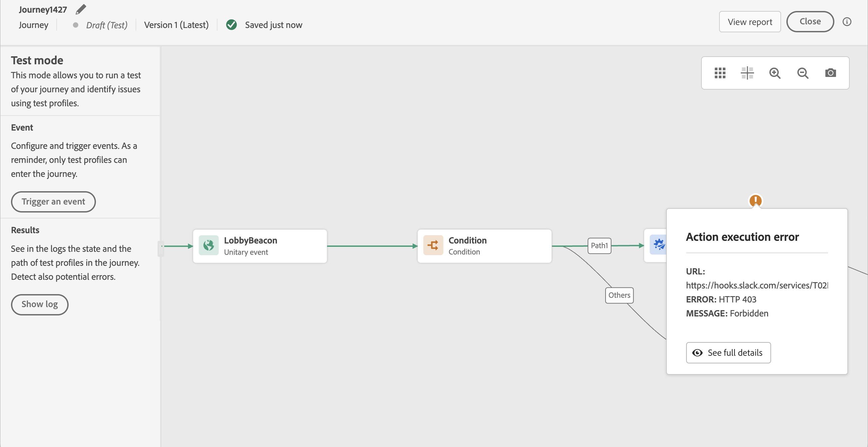Click See full details button
Viewport: 868px width, 447px height.
coord(728,352)
